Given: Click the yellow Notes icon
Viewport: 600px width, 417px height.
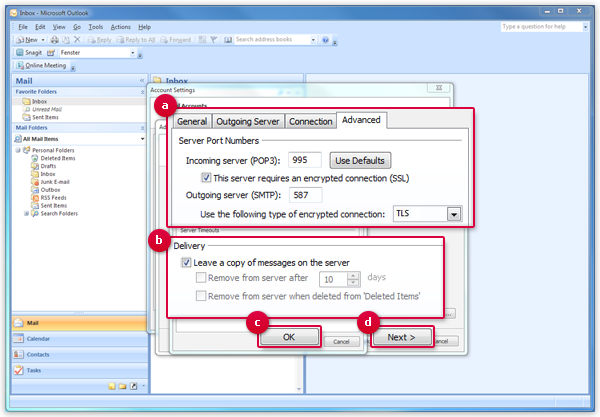Looking at the screenshot, I should click(111, 386).
